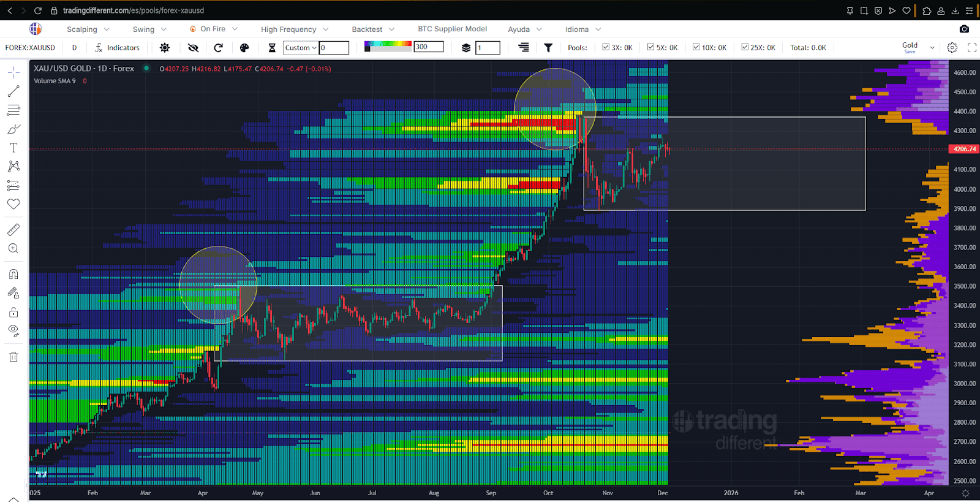
Task: Click the trash icon to remove drawings
Action: click(13, 357)
